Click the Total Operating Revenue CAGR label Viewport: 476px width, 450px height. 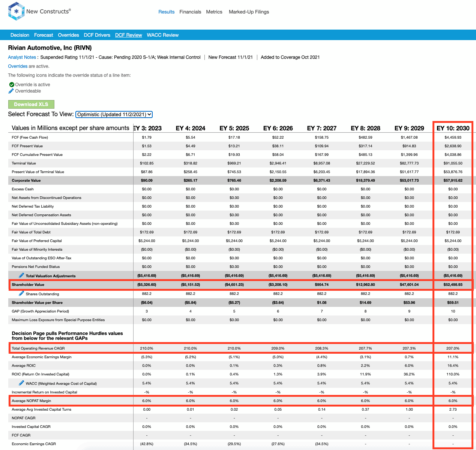coord(38,348)
